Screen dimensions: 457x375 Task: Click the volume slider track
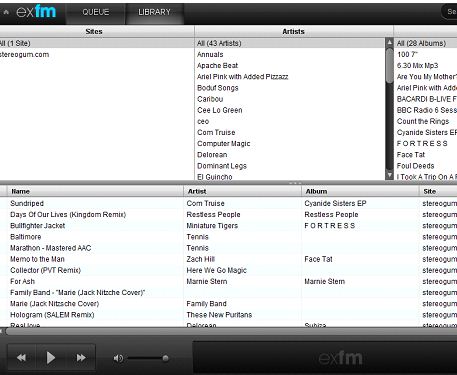pyautogui.click(x=147, y=359)
